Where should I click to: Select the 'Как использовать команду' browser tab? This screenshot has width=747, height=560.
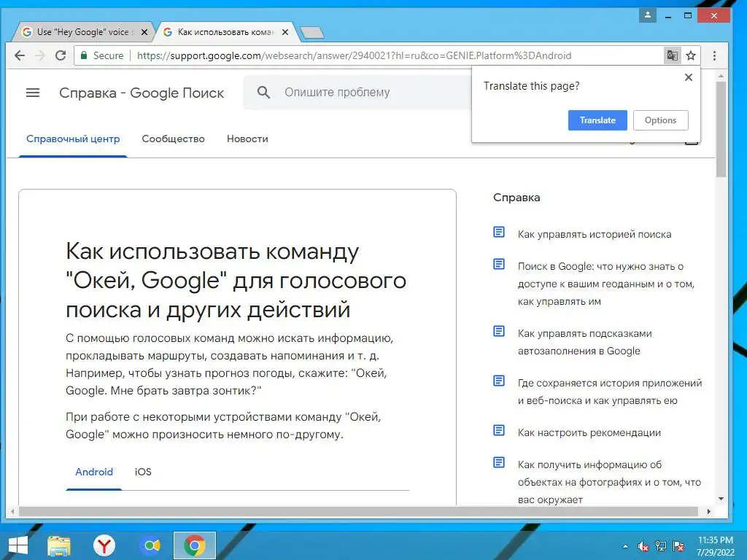[226, 32]
